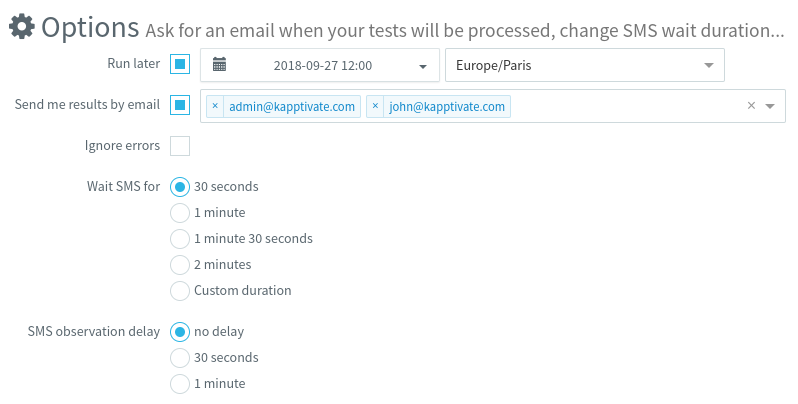
Task: Click the calendar icon in date field
Action: point(220,66)
